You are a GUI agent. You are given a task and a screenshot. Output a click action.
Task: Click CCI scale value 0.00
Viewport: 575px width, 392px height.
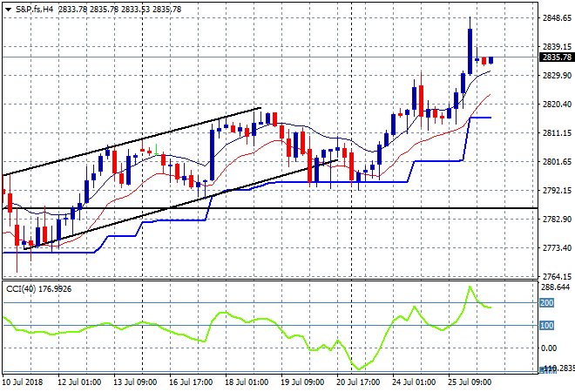(549, 348)
